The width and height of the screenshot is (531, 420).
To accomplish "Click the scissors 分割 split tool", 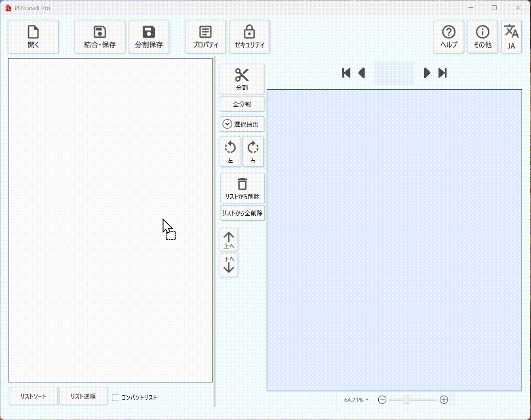I will click(242, 79).
